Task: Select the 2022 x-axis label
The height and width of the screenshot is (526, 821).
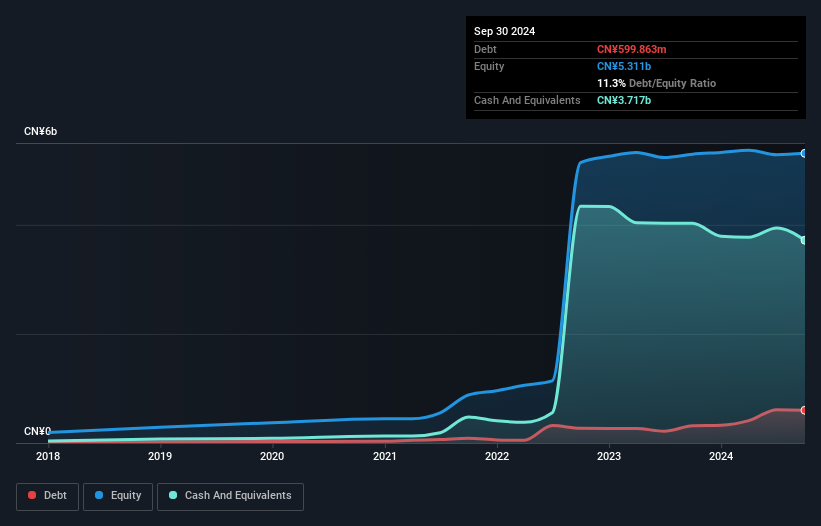Action: click(497, 456)
